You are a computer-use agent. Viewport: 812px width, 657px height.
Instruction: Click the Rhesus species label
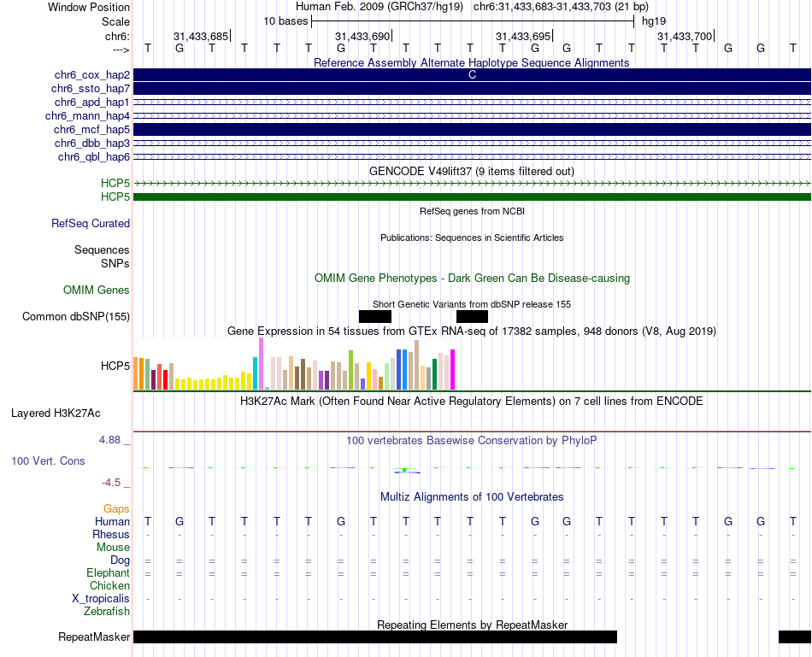[111, 534]
